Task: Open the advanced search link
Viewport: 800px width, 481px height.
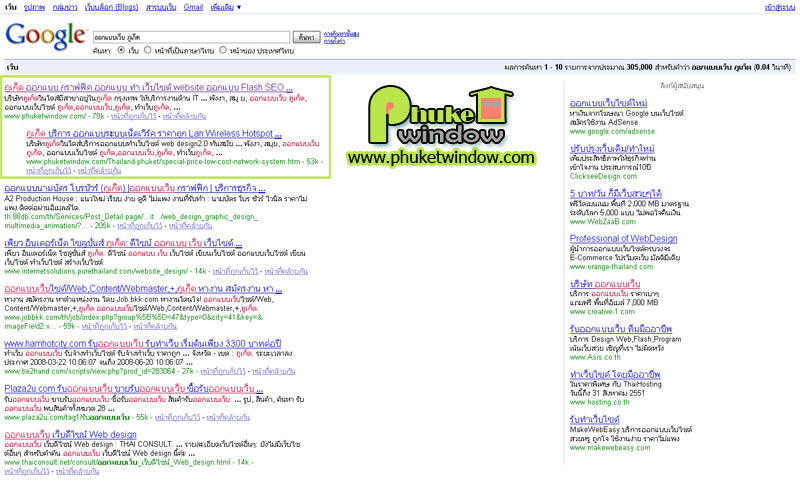Action: 341,34
